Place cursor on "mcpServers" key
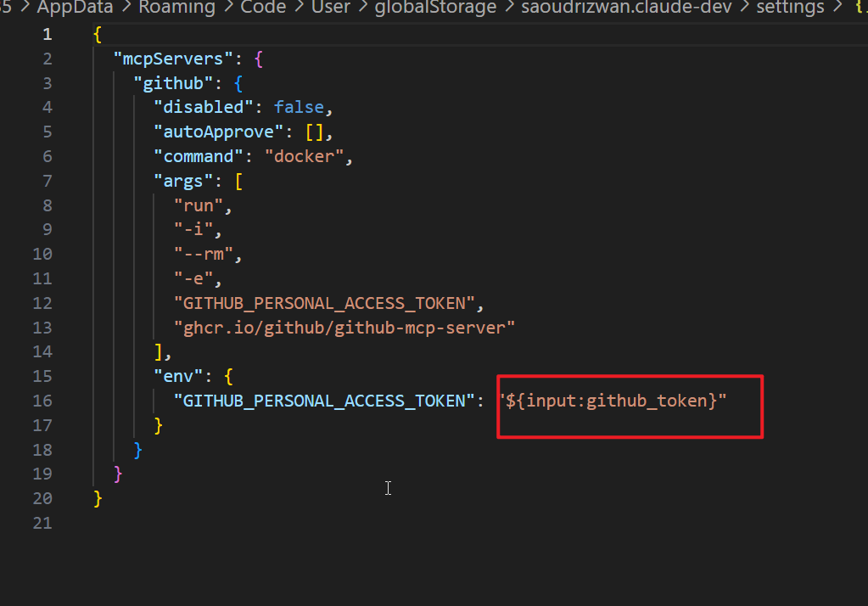Image resolution: width=868 pixels, height=606 pixels. coord(172,59)
